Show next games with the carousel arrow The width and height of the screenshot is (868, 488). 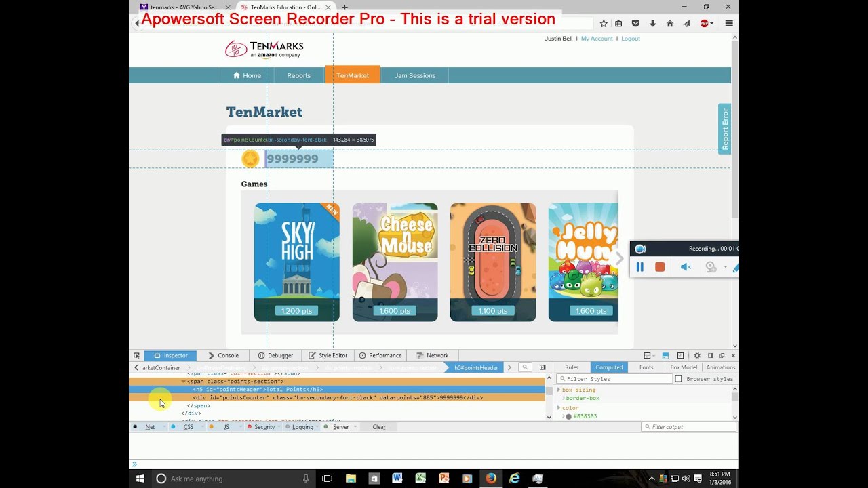pyautogui.click(x=618, y=260)
